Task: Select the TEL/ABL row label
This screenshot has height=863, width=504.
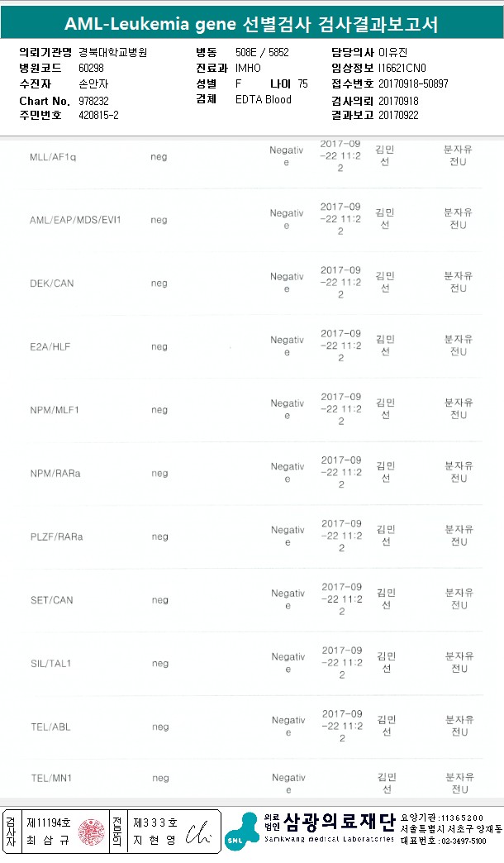Action: coord(50,727)
